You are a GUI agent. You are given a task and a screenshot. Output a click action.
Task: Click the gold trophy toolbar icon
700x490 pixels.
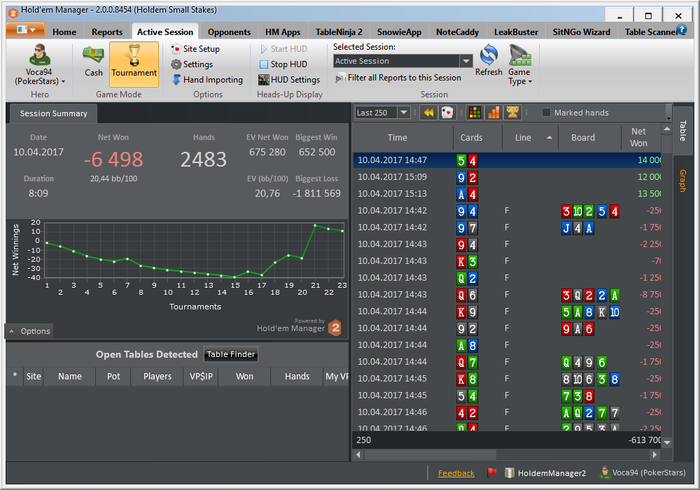click(512, 112)
